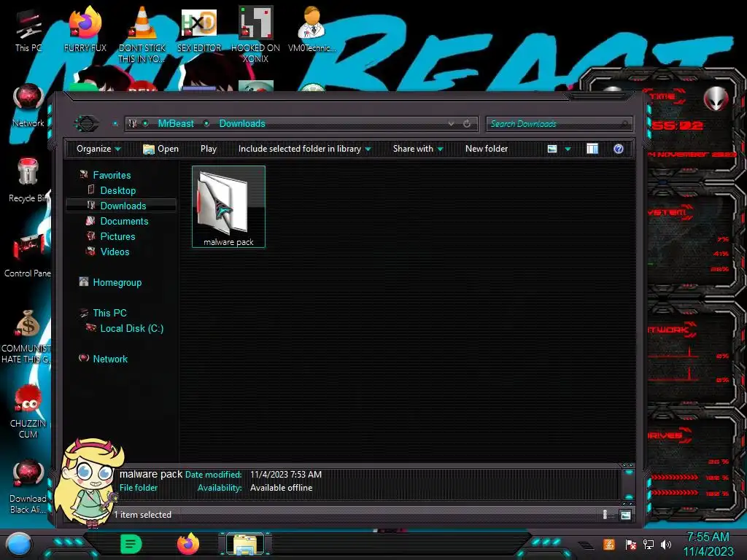
Task: Select Favorites in the navigation pane
Action: (x=112, y=175)
